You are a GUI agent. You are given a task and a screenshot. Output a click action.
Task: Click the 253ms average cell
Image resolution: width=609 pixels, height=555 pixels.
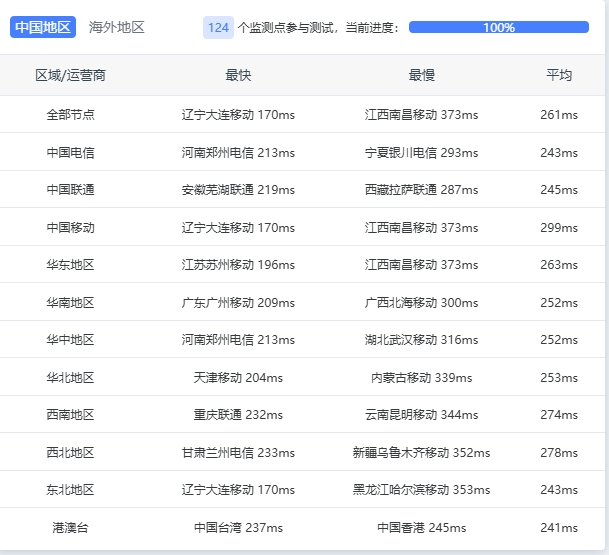tap(559, 377)
